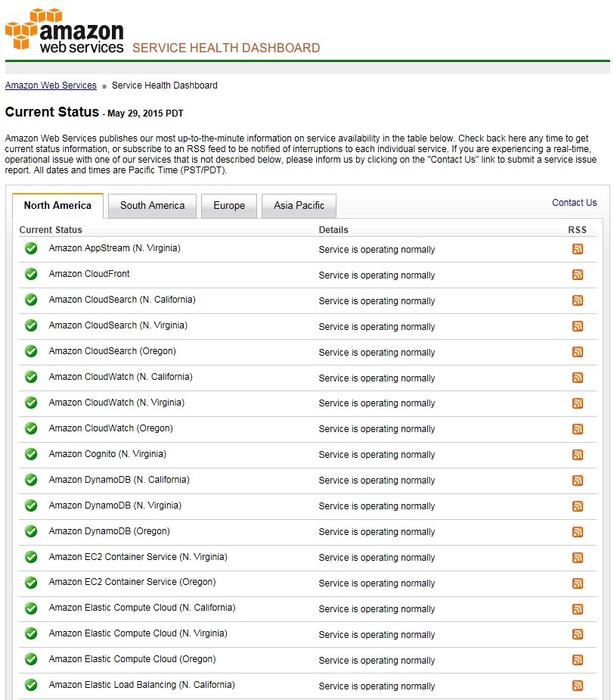Image resolution: width=614 pixels, height=700 pixels.
Task: Click Amazon EC2 Container Service (Oregon) name
Action: [132, 582]
